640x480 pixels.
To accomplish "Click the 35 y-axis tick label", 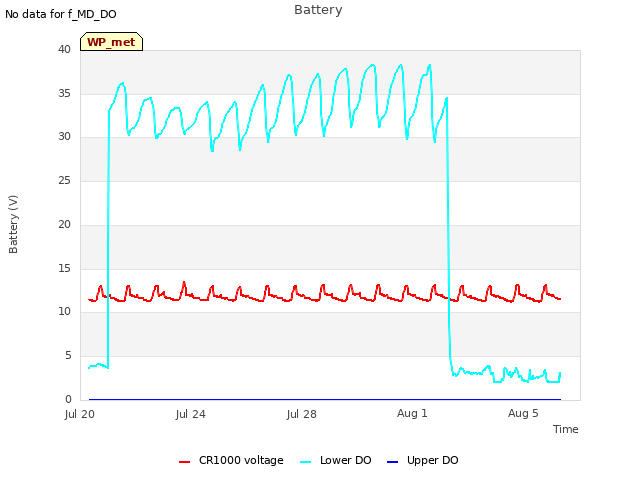I will pyautogui.click(x=64, y=93).
